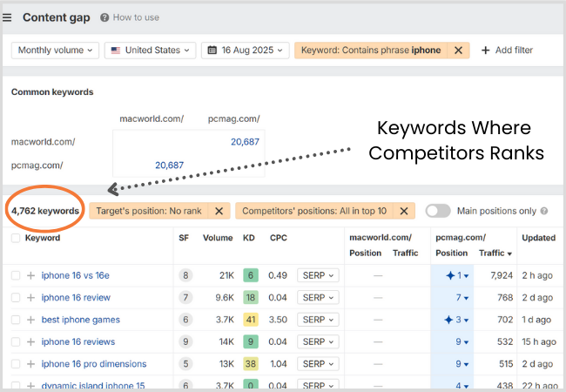Open the hamburger menu icon
566x392 pixels.
[7, 17]
